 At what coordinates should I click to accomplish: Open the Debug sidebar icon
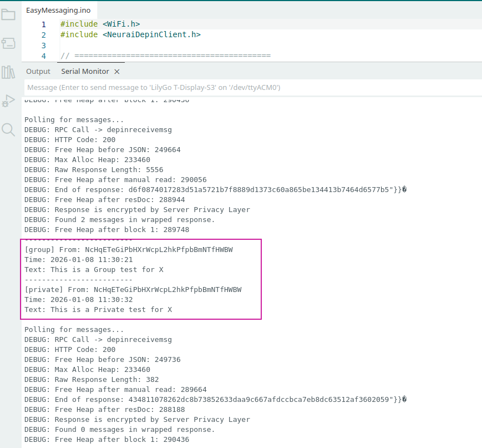click(x=8, y=101)
